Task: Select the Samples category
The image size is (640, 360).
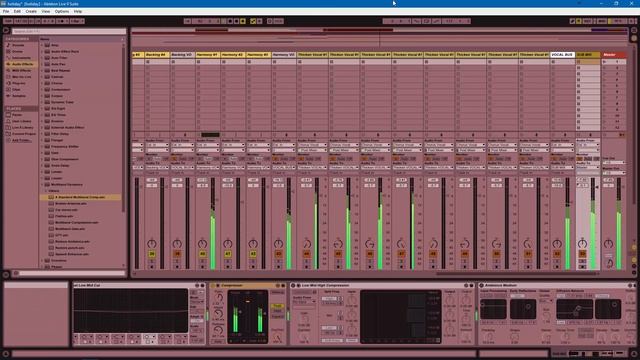Action: [19, 96]
